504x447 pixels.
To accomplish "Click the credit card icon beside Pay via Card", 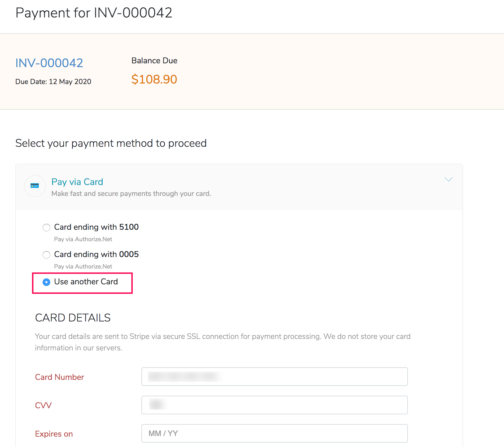I will pos(35,186).
